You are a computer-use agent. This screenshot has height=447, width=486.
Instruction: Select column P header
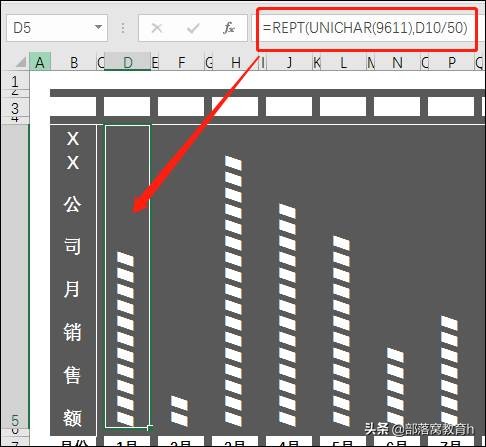tap(451, 61)
